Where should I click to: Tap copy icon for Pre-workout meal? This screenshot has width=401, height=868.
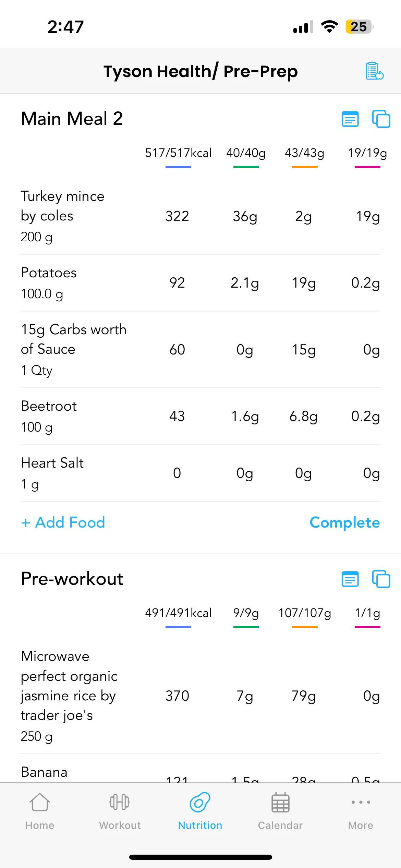click(381, 579)
